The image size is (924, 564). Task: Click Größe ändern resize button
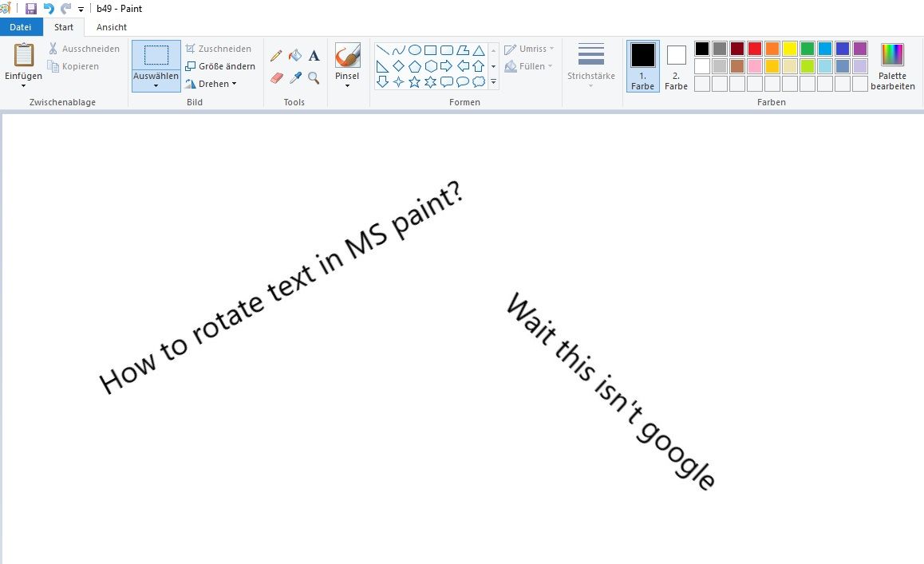pyautogui.click(x=220, y=66)
